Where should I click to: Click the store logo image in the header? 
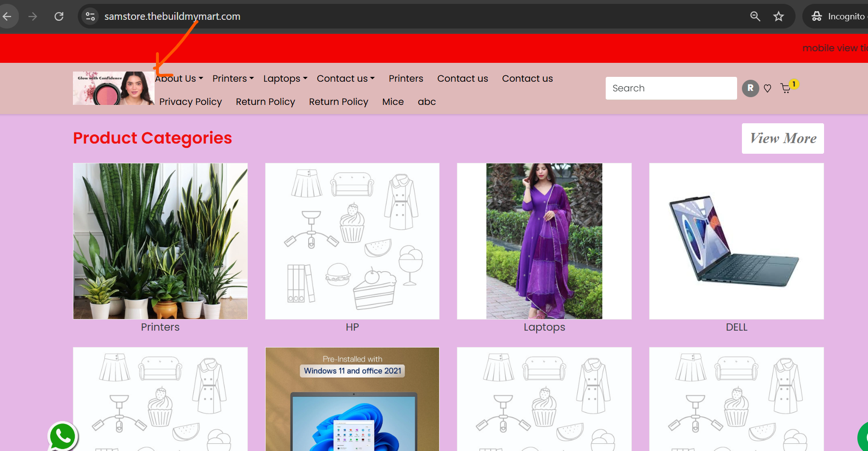coord(114,88)
